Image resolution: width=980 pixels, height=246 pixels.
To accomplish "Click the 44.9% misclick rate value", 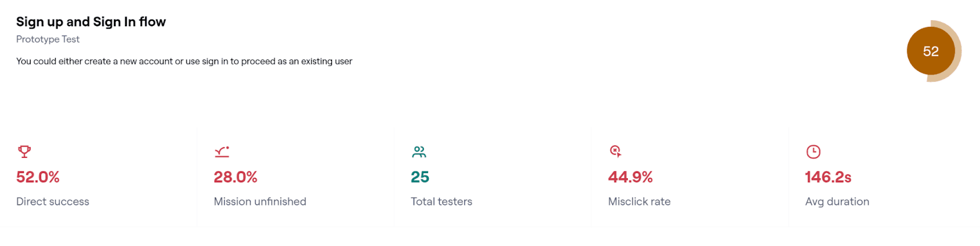I will point(630,177).
